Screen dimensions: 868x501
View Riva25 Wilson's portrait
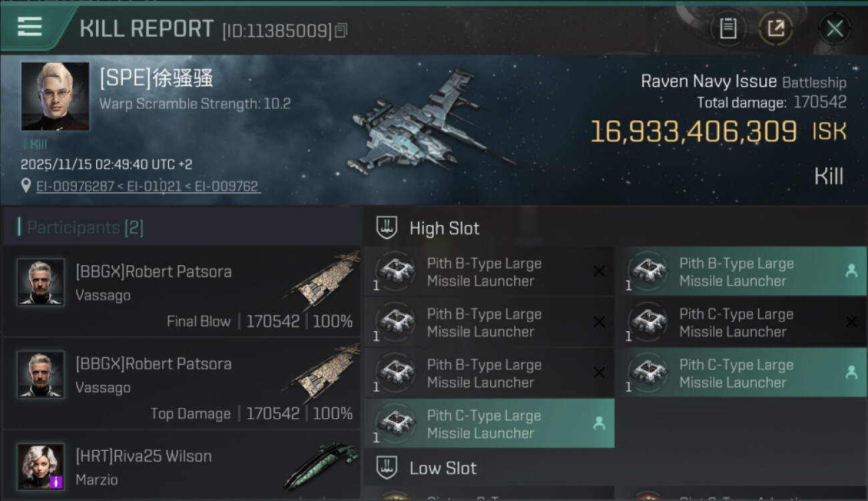pos(41,466)
